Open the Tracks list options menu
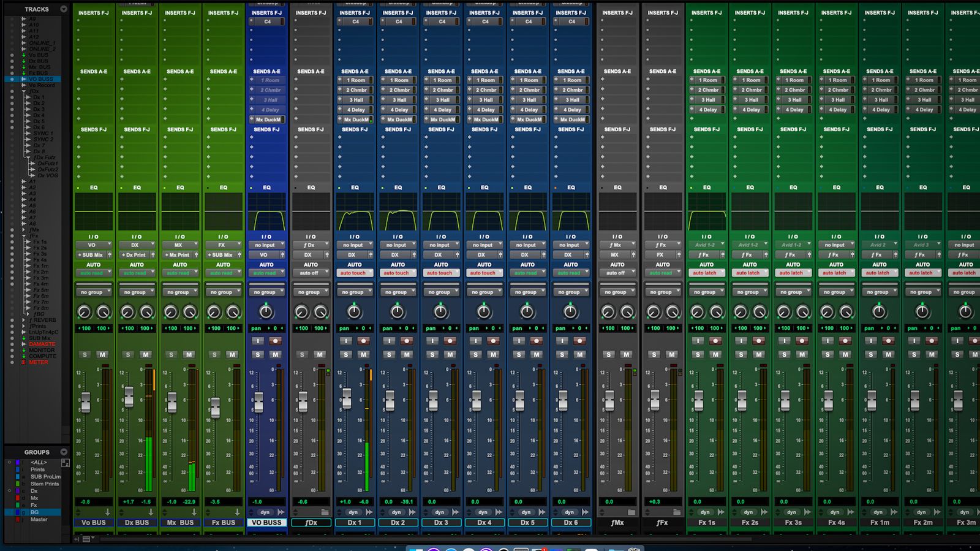This screenshot has height=551, width=980. 64,9
